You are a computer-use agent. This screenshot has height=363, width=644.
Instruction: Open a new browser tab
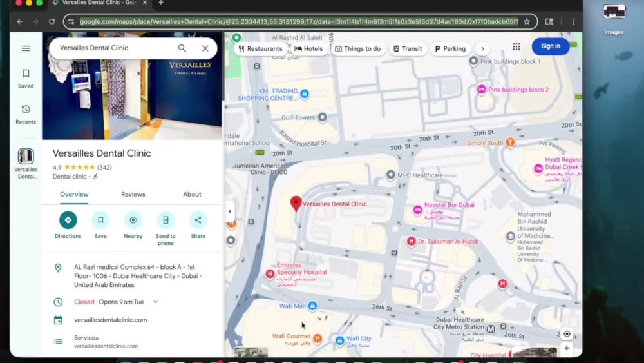click(x=160, y=3)
